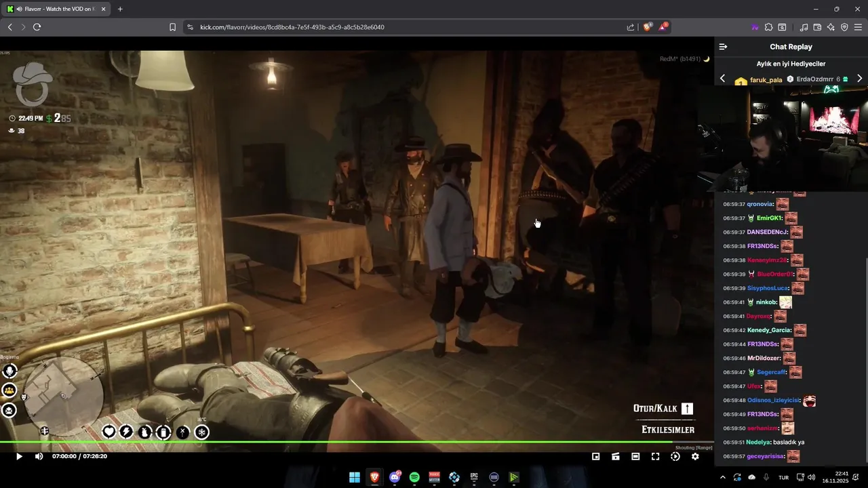Click the green video progress bar
This screenshot has height=488, width=868.
coord(357,443)
